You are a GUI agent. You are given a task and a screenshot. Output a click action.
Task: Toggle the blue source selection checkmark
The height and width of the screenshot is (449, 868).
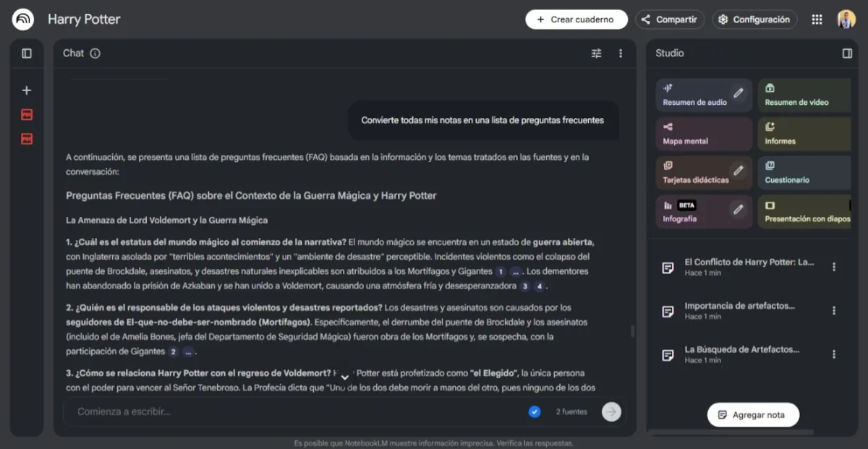pos(535,411)
